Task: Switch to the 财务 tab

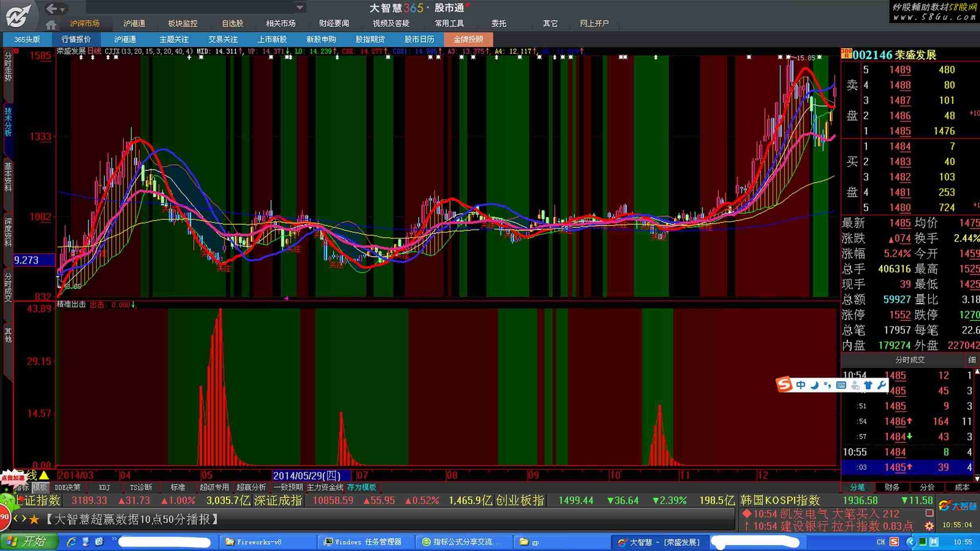Action: [x=892, y=487]
